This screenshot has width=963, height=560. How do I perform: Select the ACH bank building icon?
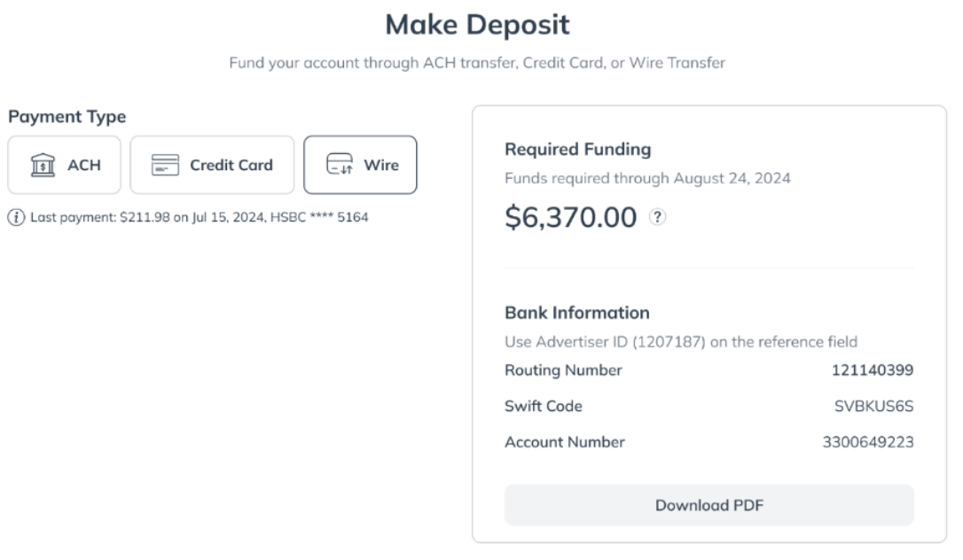[x=43, y=165]
